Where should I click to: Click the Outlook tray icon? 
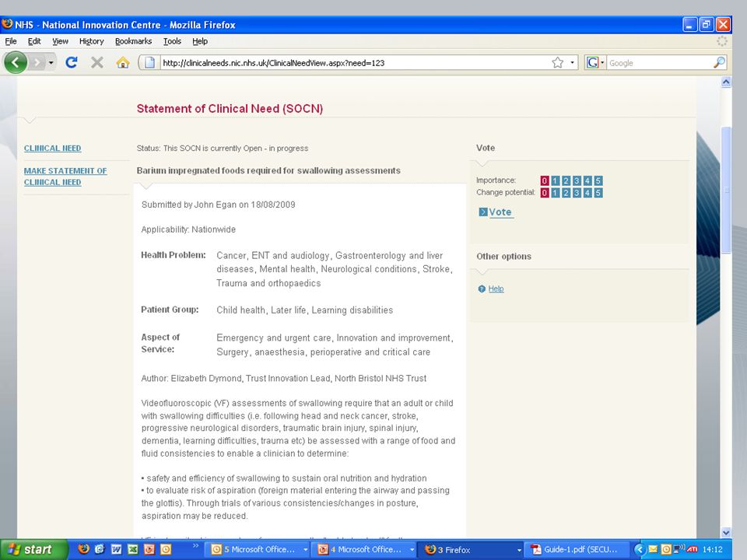(665, 549)
